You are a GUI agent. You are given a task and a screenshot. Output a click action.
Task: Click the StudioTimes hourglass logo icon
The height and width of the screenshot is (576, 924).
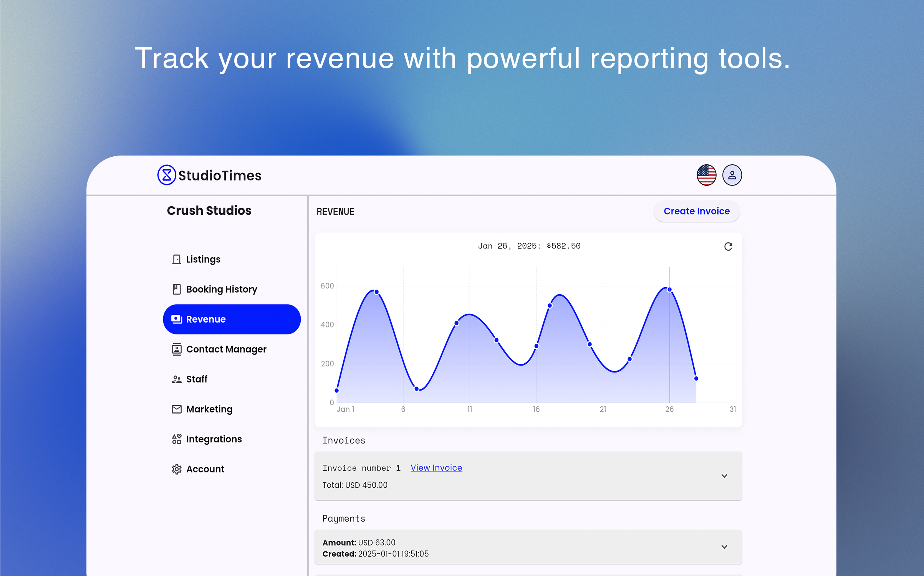click(167, 175)
